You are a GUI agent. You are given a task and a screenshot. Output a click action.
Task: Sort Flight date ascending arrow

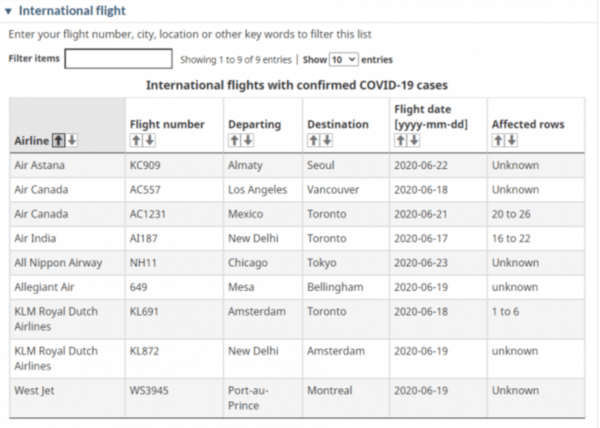click(x=401, y=140)
